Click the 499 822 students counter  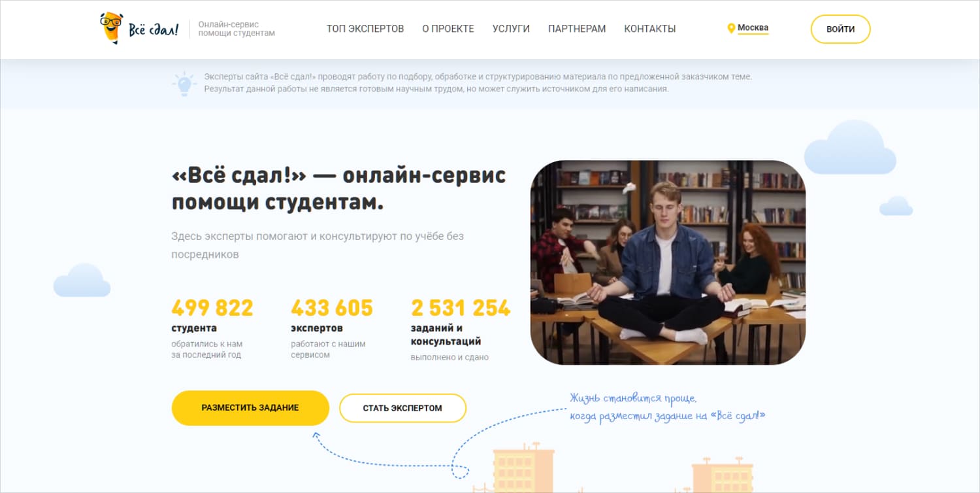212,308
